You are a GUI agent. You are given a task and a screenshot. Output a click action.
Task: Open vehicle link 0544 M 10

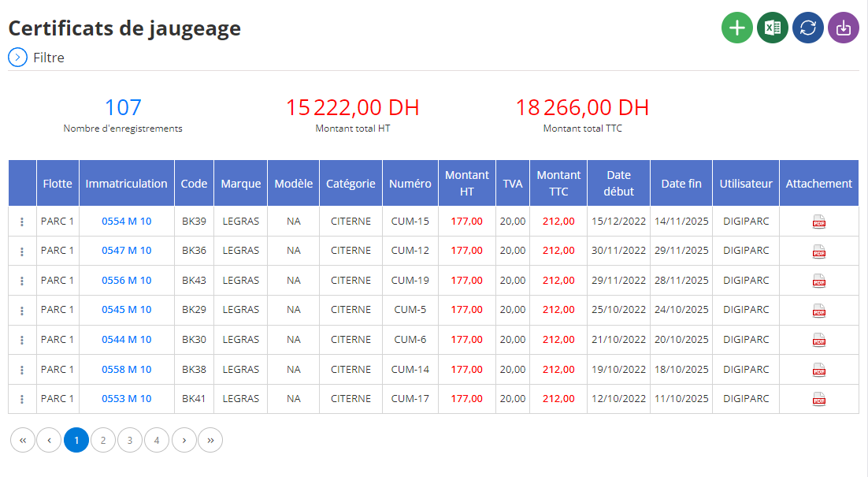click(x=126, y=340)
